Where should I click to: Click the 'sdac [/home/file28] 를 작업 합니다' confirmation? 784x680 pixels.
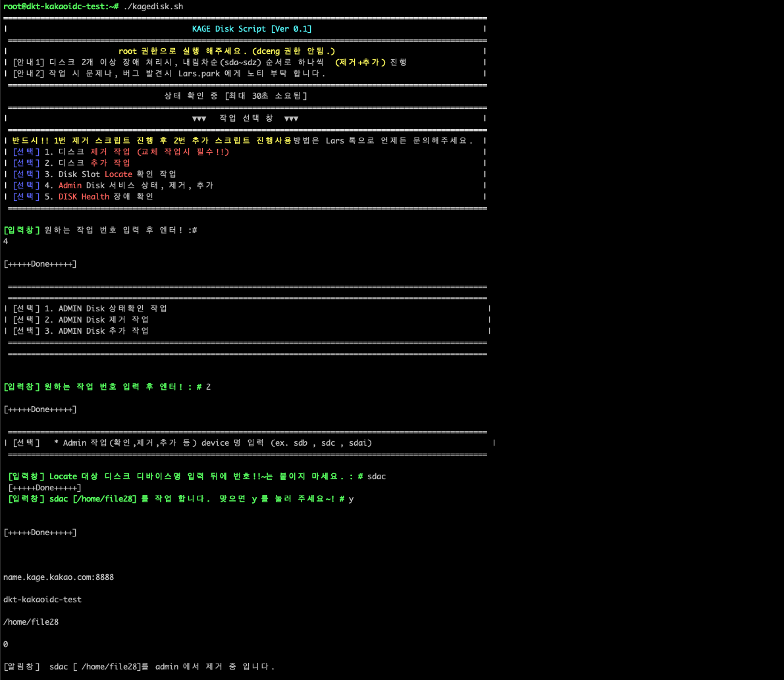[x=181, y=499]
